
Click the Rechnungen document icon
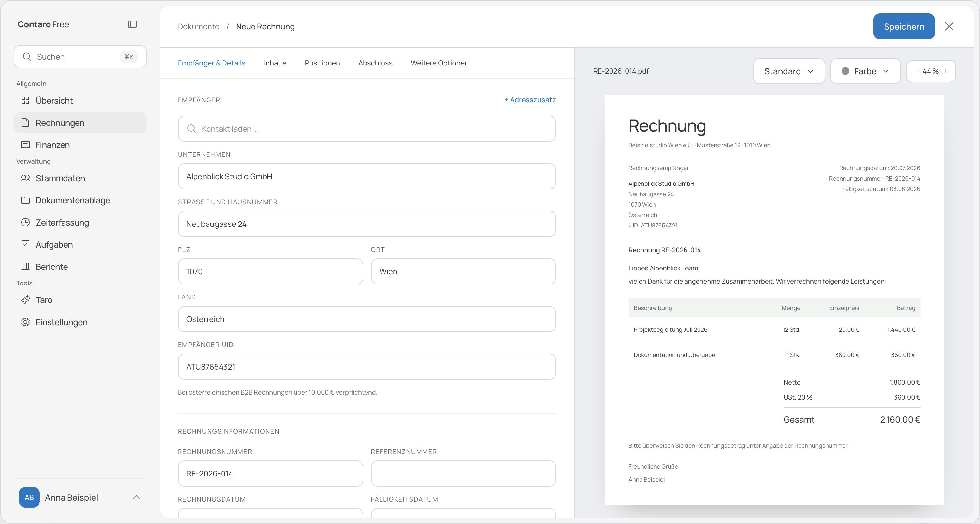(x=25, y=123)
